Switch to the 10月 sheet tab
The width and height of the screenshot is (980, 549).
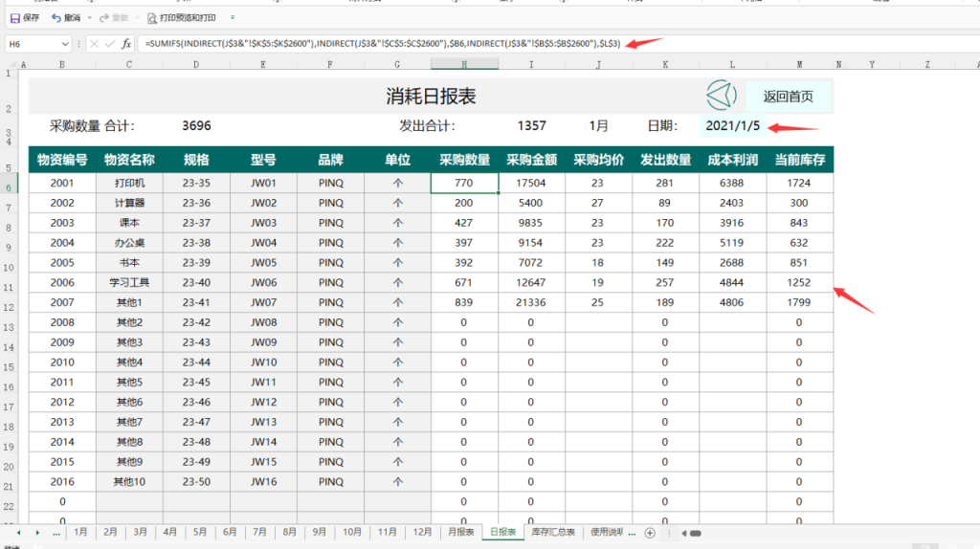pos(352,532)
